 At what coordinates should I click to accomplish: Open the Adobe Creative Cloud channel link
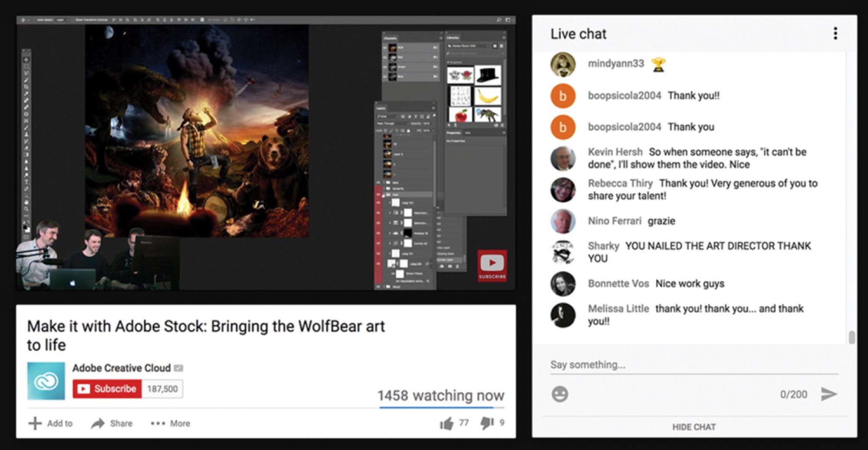(122, 368)
